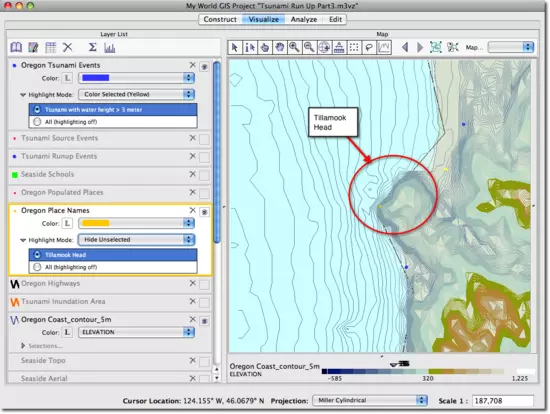Click the L legend button for Oregon Tsunami Events
550x414 pixels.
point(67,78)
